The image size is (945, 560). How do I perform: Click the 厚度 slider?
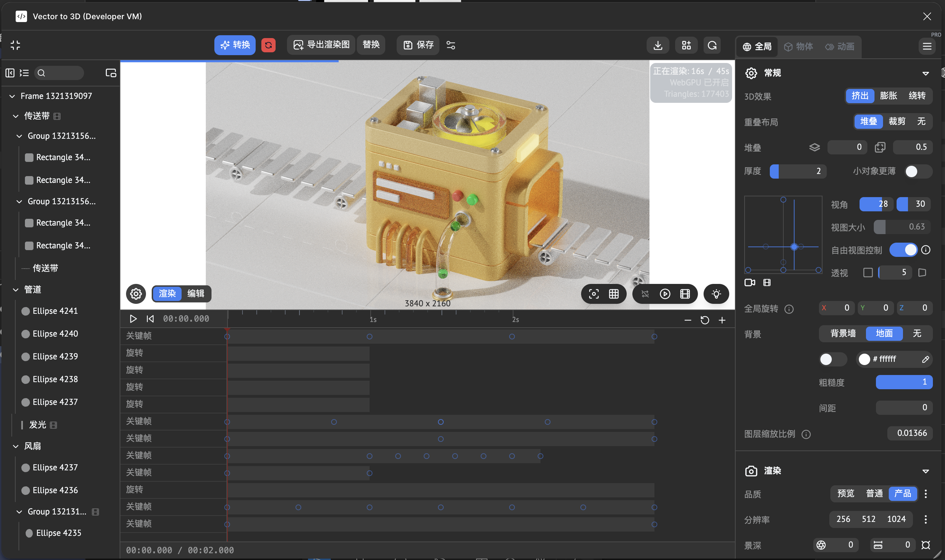[798, 171]
